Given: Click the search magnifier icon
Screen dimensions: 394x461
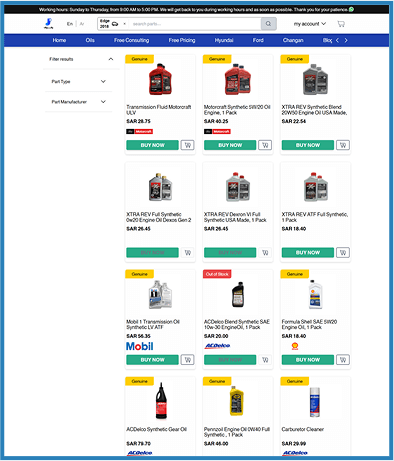Looking at the screenshot, I should coord(268,24).
